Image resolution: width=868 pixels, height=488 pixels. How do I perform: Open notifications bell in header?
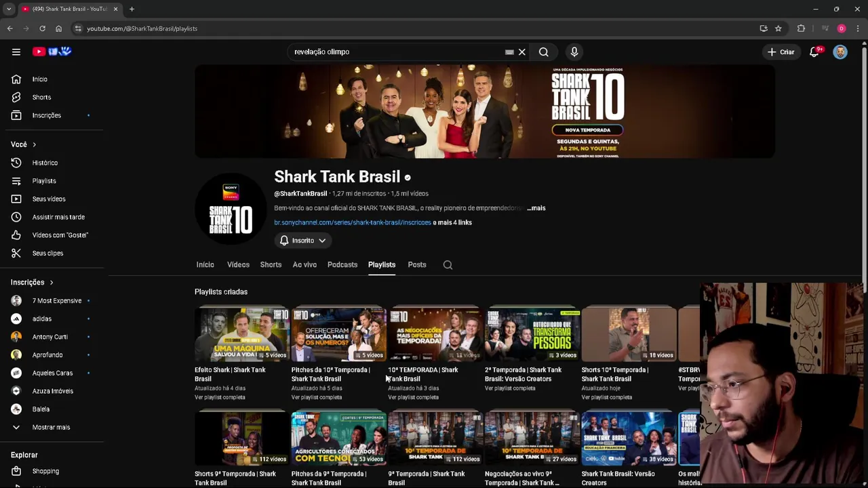pos(815,52)
